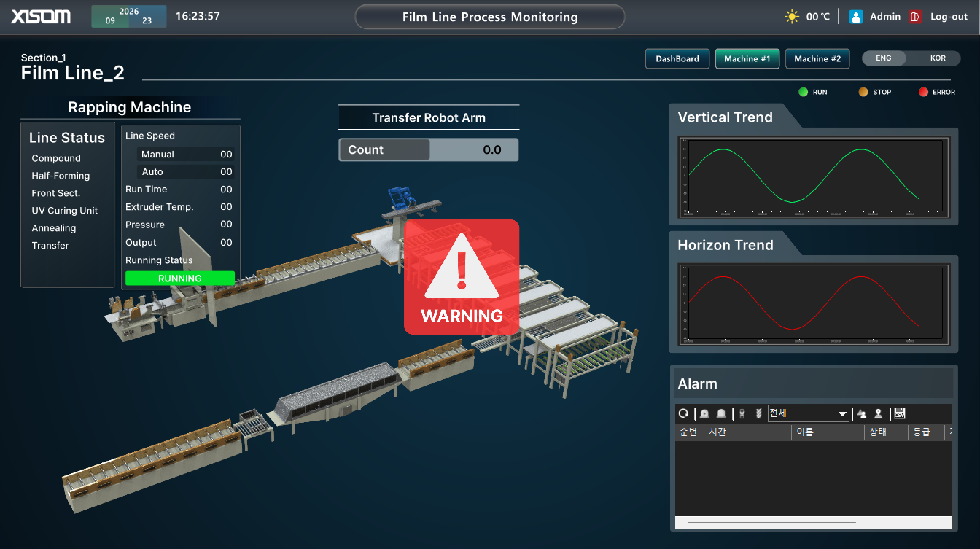Viewport: 980px width, 549px height.
Task: Click the refresh icon in Alarm toolbar
Action: point(683,413)
